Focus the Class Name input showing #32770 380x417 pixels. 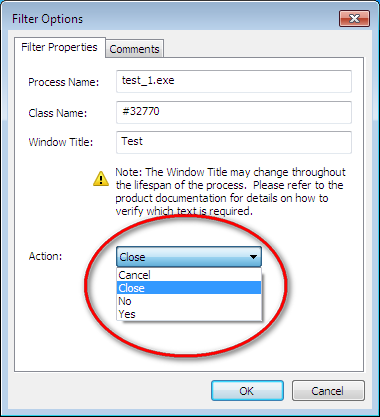click(234, 112)
